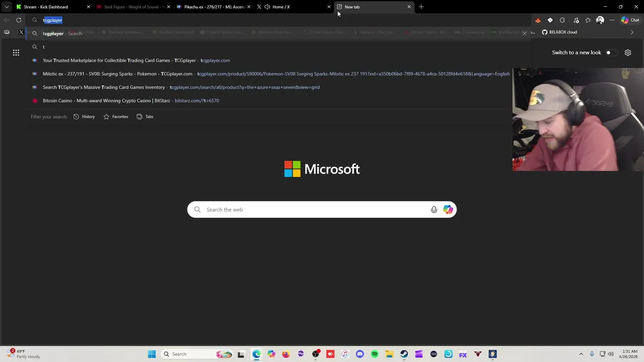Open the Windows Start menu

151,354
